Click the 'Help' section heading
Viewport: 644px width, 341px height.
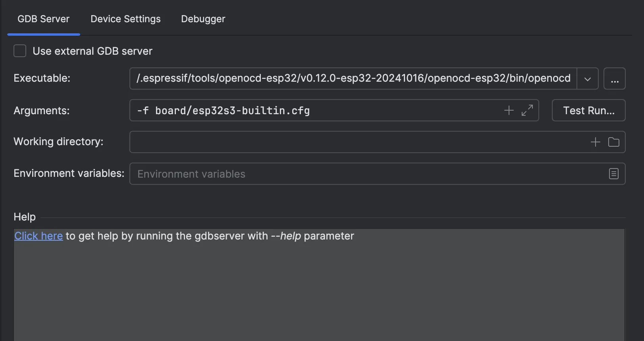(x=25, y=217)
